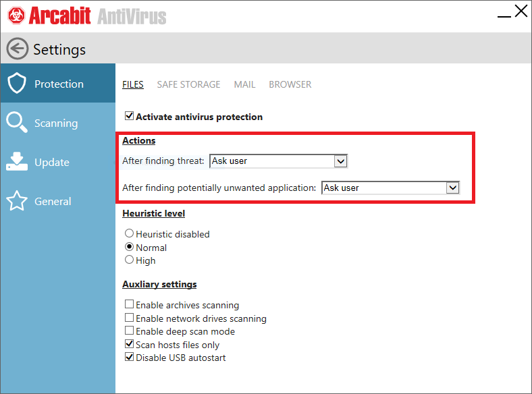Click the Auxliary settings heading

click(x=159, y=284)
